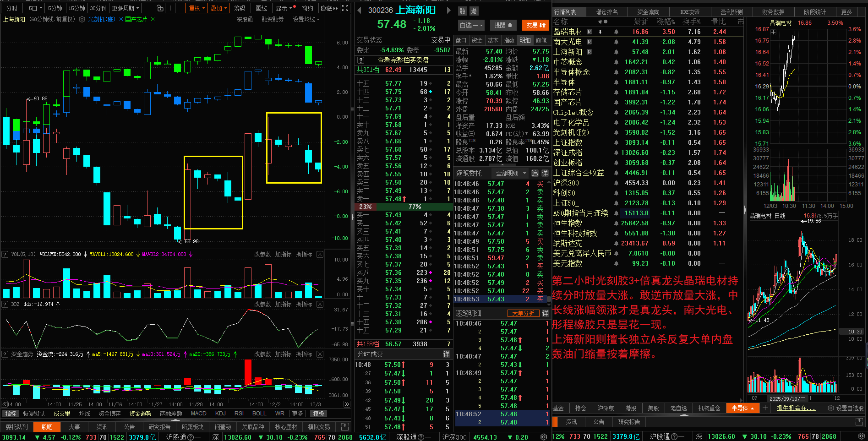Open the 研究报告 tab below the chart
The image size is (868, 441).
coord(159,426)
